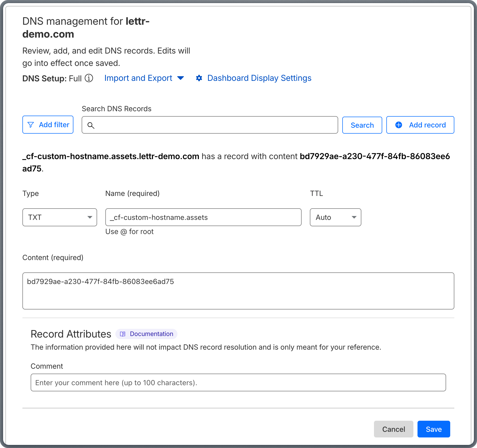Open Dashboard Display Settings
The width and height of the screenshot is (477, 448).
[259, 78]
